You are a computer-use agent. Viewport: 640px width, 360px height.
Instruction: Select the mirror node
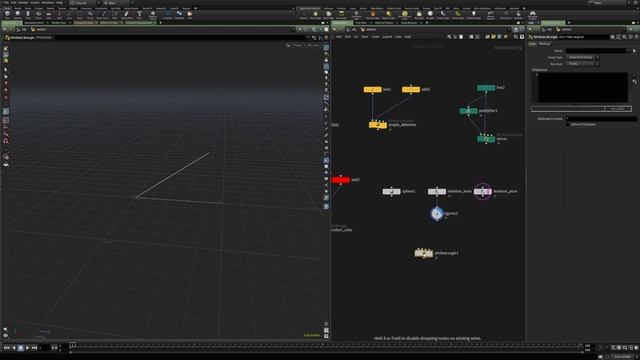(x=486, y=139)
